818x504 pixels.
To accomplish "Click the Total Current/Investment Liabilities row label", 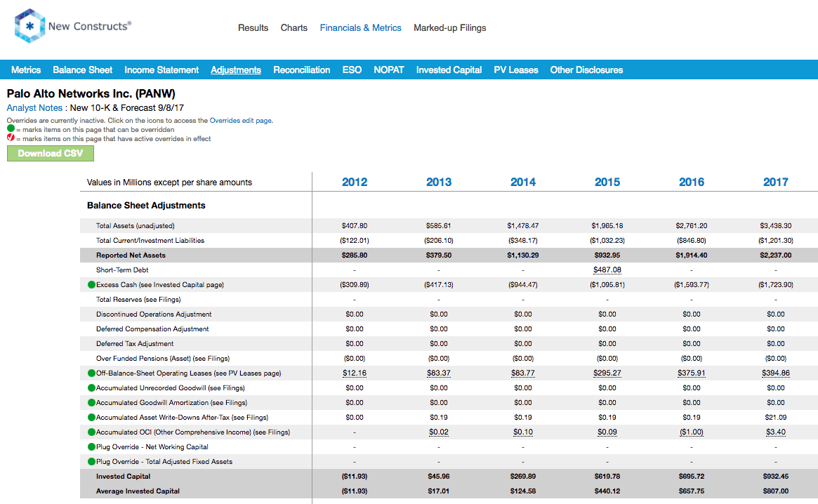I will (150, 241).
